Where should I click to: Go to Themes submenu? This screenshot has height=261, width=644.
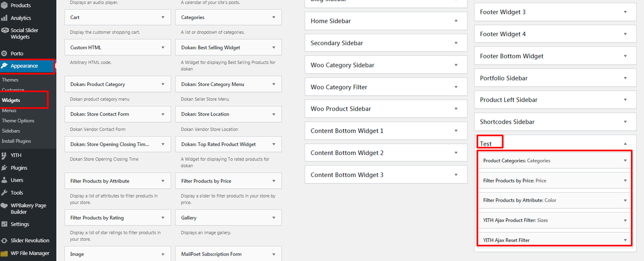[x=10, y=80]
